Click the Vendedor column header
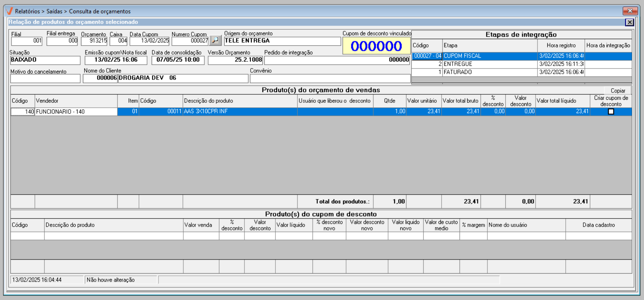644x300 pixels. (76, 101)
